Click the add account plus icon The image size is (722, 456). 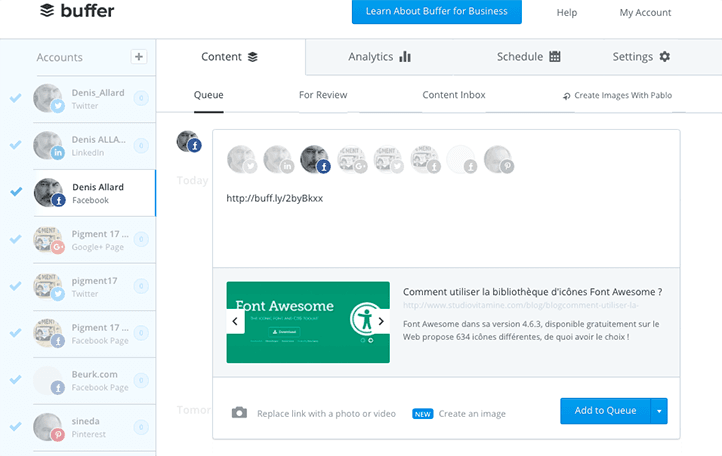[139, 57]
